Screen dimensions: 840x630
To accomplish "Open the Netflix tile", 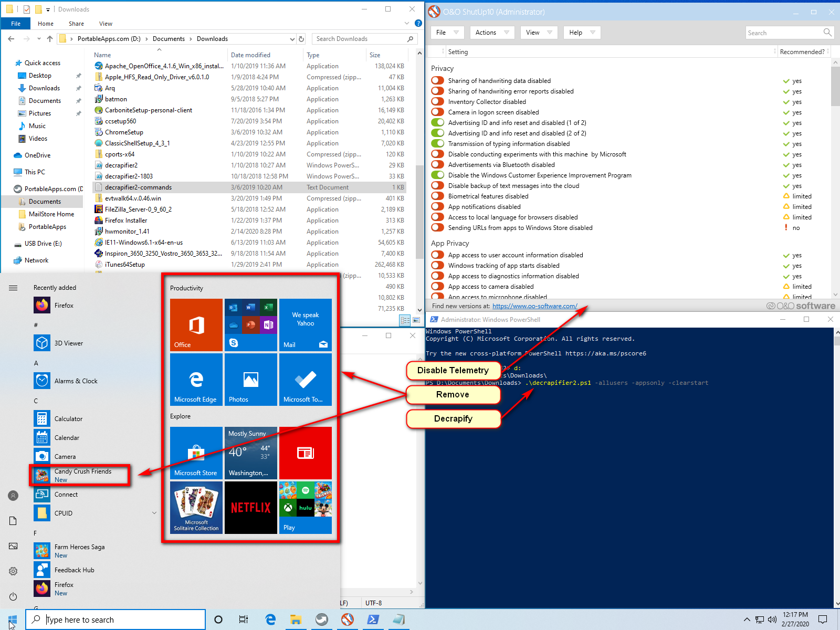I will (251, 508).
